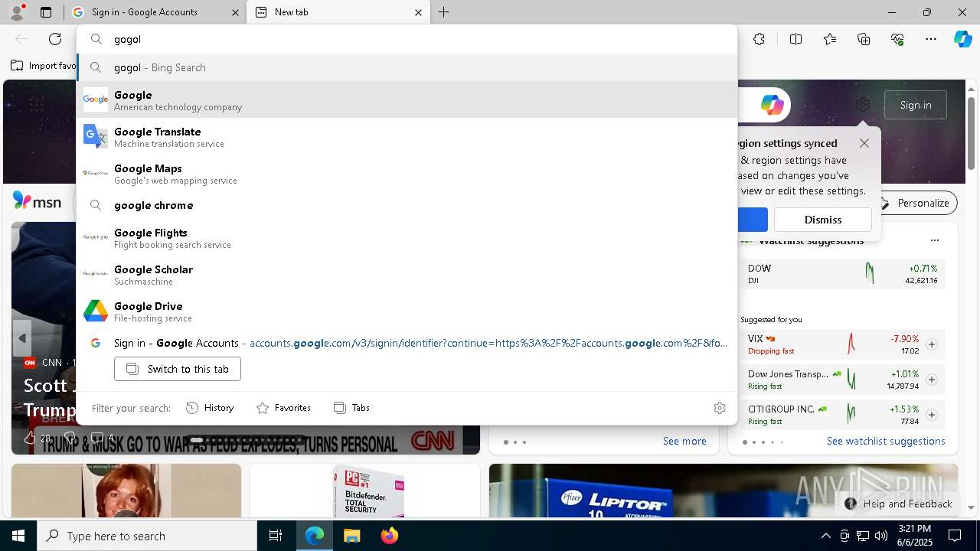980x551 pixels.
Task: Add VIX to watchlist with plus icon
Action: point(931,344)
